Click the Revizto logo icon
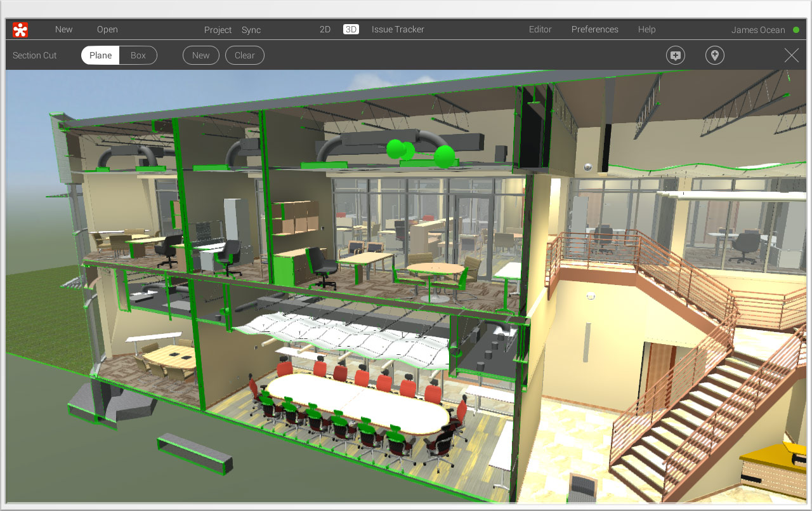This screenshot has width=812, height=511. 19,29
